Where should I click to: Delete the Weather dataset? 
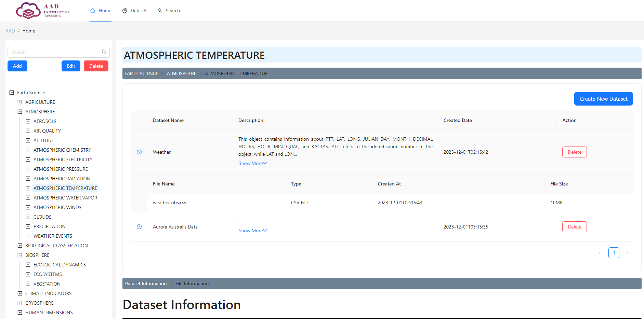(574, 152)
